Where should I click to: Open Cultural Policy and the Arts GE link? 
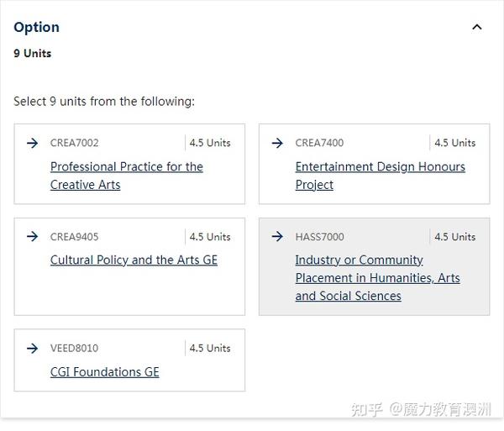pyautogui.click(x=134, y=260)
